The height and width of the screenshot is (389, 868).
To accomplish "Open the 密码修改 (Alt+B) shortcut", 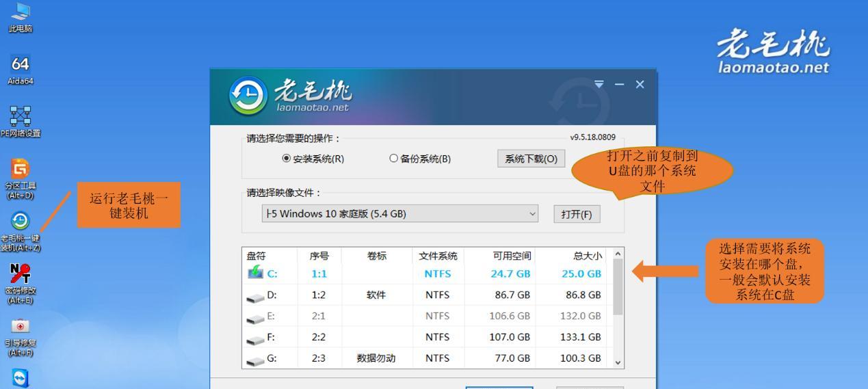I will pyautogui.click(x=21, y=284).
